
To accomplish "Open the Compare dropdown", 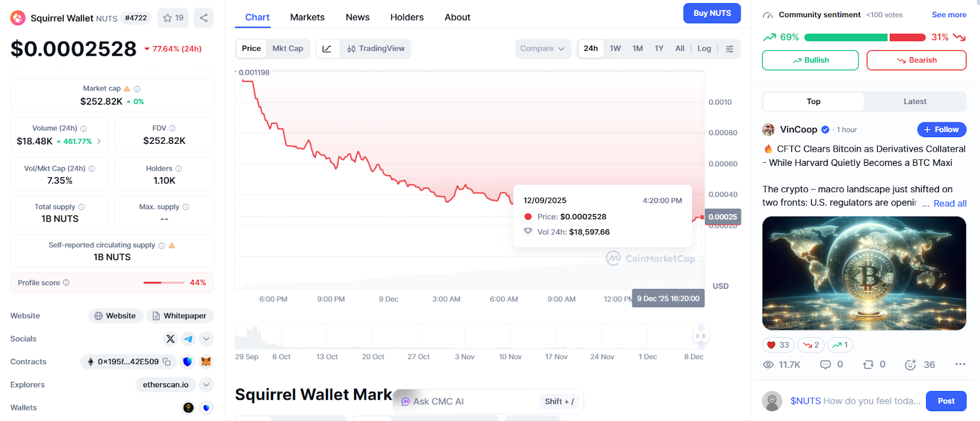I will [x=543, y=48].
